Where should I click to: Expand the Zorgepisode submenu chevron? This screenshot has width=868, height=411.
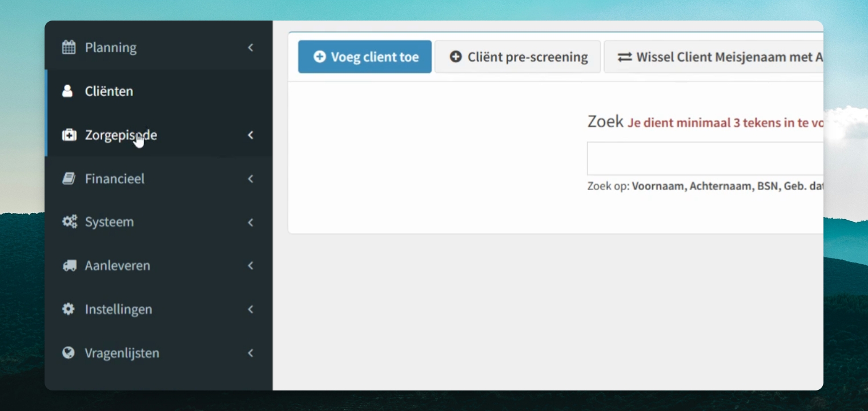tap(250, 135)
